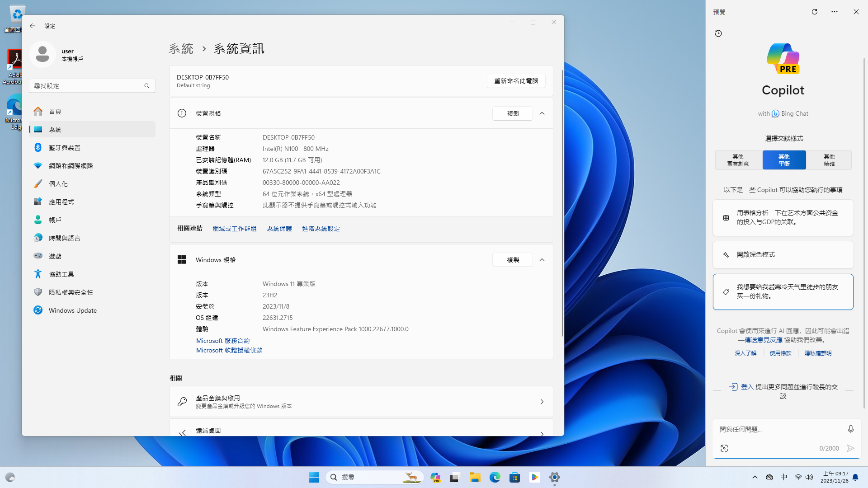
Task: Show hidden tray icons chevron
Action: coord(755,477)
